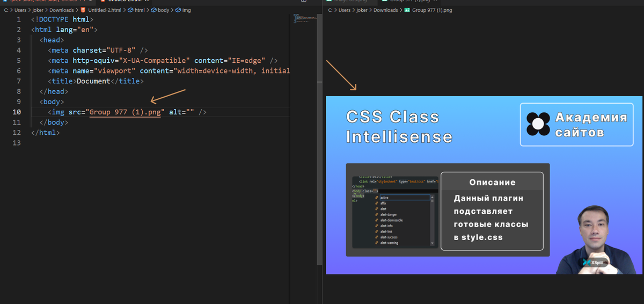Open the Group 977 (1).png breadcrumb
The height and width of the screenshot is (304, 644).
[432, 10]
